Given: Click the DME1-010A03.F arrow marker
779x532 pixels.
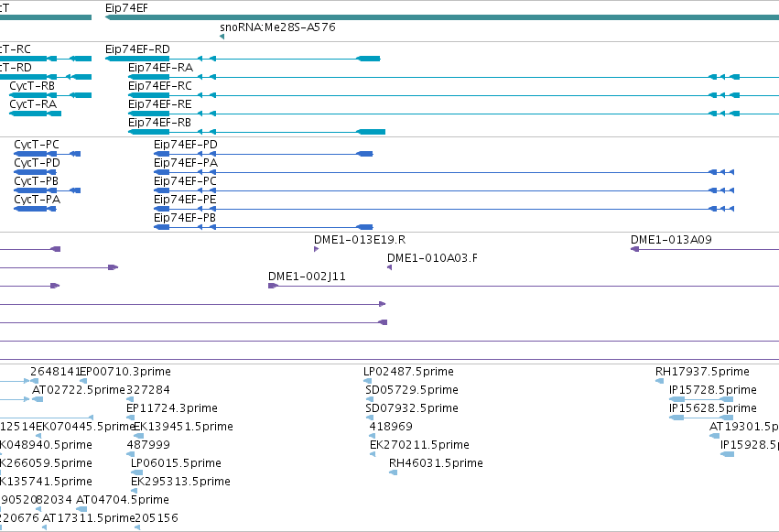Looking at the screenshot, I should pos(390,267).
